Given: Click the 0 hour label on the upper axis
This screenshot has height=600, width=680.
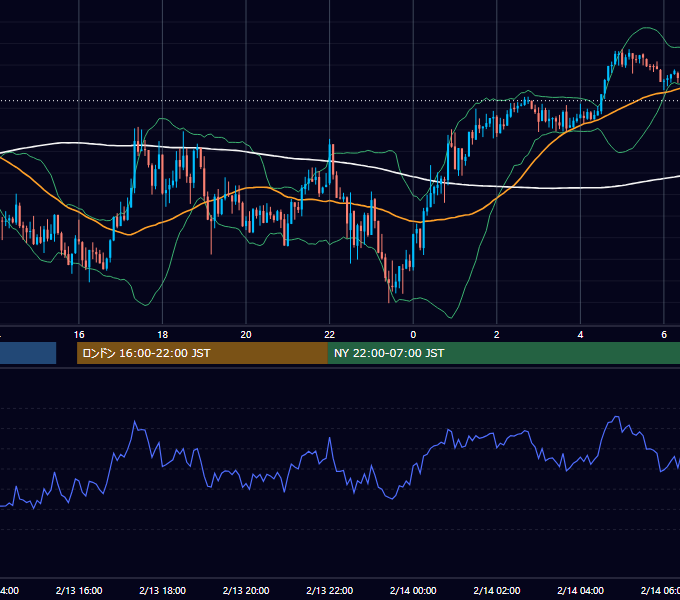Looking at the screenshot, I should point(413,335).
